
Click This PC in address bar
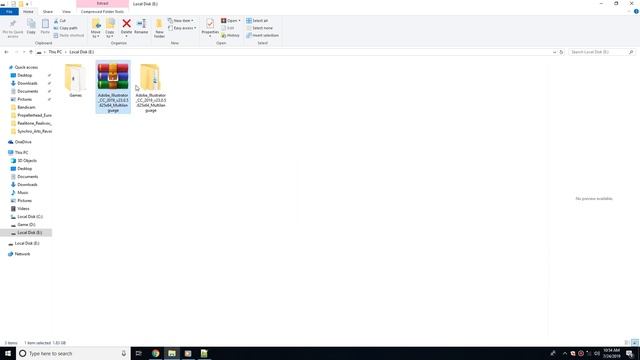click(55, 52)
